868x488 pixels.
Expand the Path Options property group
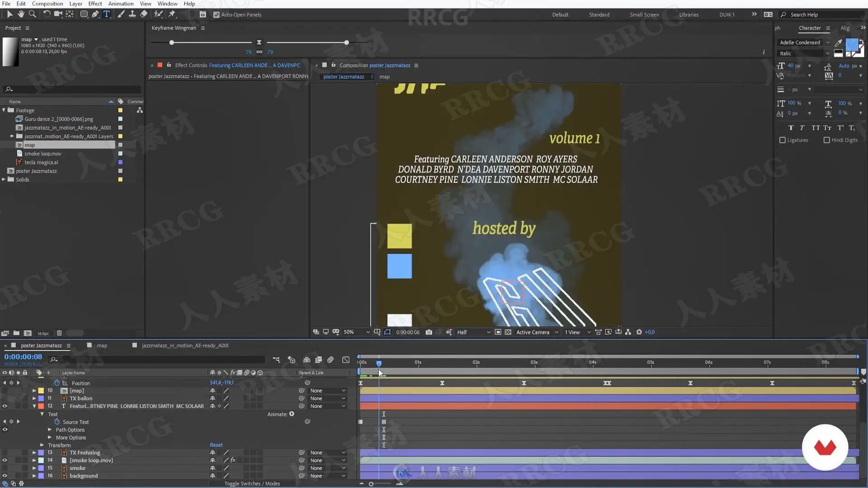point(50,430)
